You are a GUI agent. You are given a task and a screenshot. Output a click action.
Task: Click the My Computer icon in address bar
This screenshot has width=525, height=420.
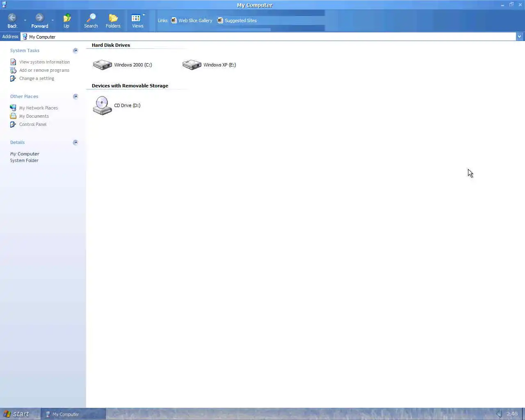[25, 37]
